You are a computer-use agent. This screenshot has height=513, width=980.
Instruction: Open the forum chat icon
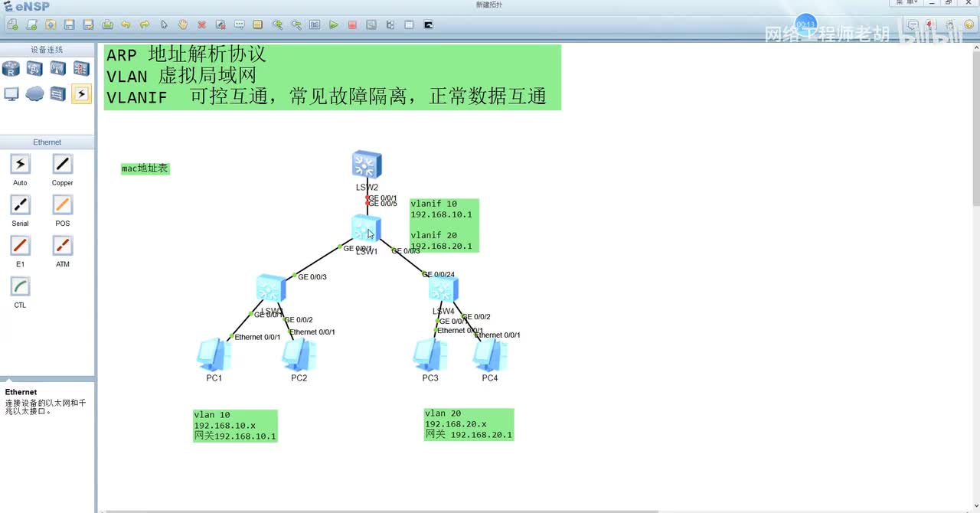click(913, 25)
